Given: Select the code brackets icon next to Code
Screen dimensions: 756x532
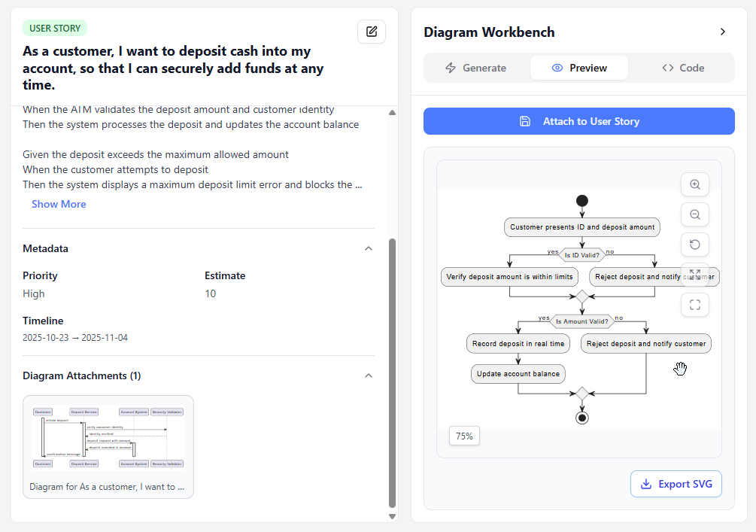Looking at the screenshot, I should (667, 68).
